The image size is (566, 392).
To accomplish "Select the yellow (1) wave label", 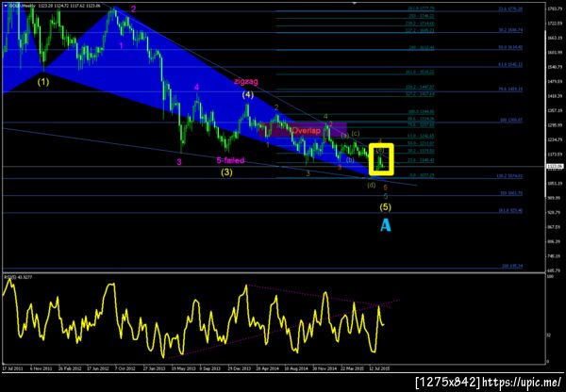I will [x=43, y=82].
